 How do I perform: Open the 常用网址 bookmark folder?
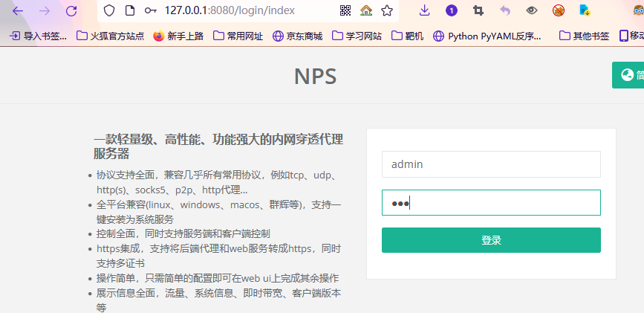[x=238, y=36]
